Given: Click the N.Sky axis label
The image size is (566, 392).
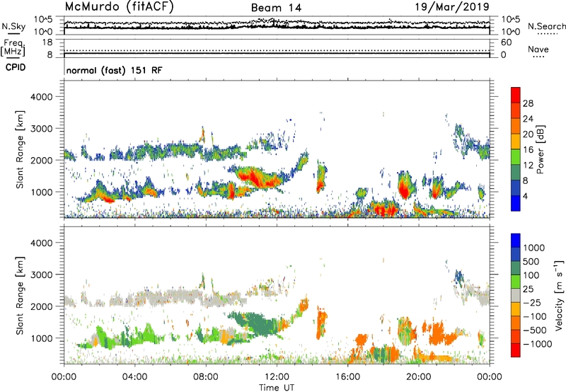Looking at the screenshot, I should pyautogui.click(x=13, y=26).
